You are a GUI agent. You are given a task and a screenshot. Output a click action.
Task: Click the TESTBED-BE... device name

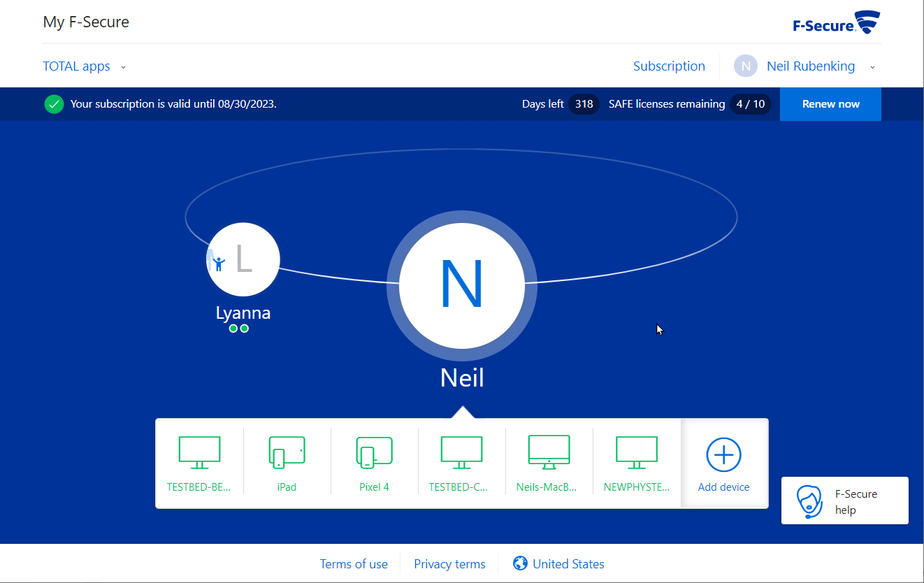(x=199, y=487)
